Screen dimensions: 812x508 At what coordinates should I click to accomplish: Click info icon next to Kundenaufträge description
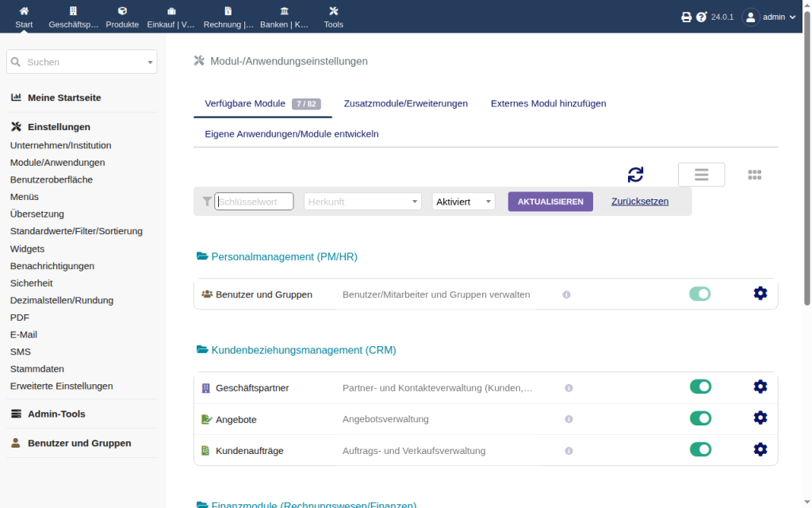point(569,451)
